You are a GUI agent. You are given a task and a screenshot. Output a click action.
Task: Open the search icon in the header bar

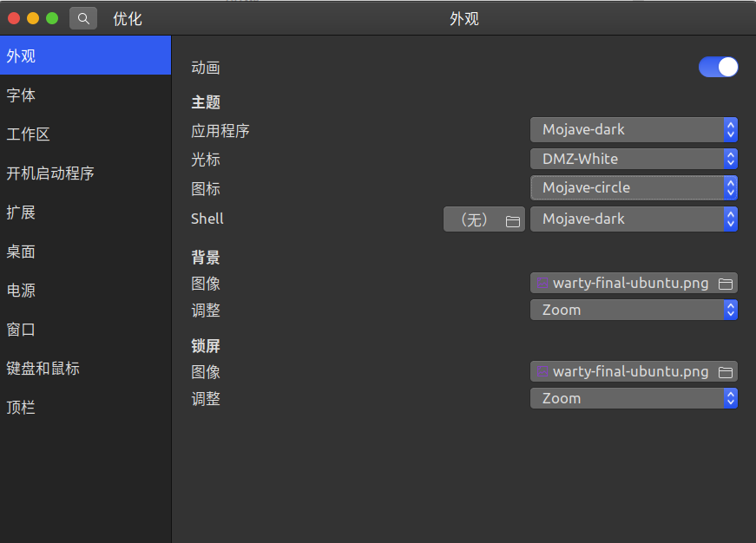coord(82,17)
